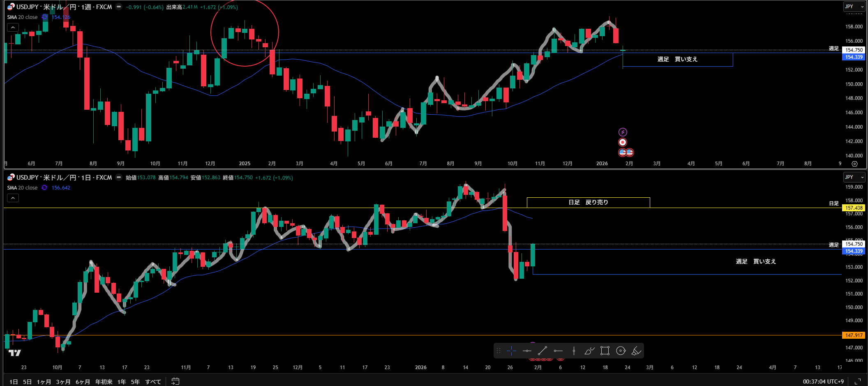
Task: Select the crosshair cursor tool
Action: pyautogui.click(x=511, y=351)
